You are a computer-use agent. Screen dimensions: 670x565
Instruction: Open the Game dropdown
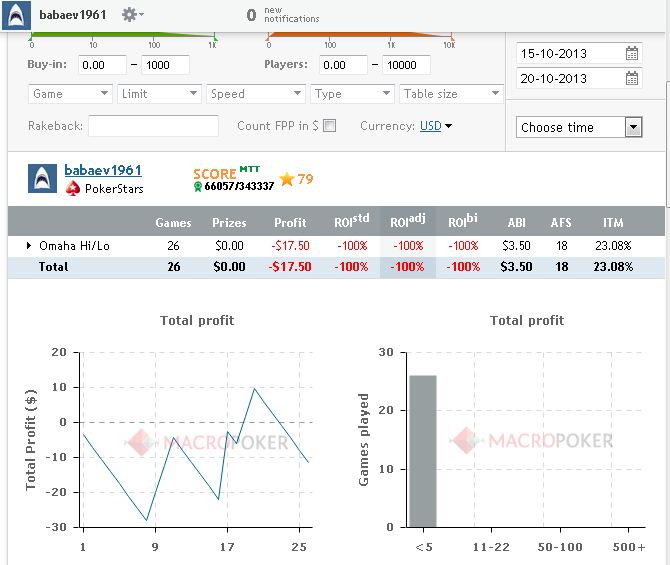point(70,94)
